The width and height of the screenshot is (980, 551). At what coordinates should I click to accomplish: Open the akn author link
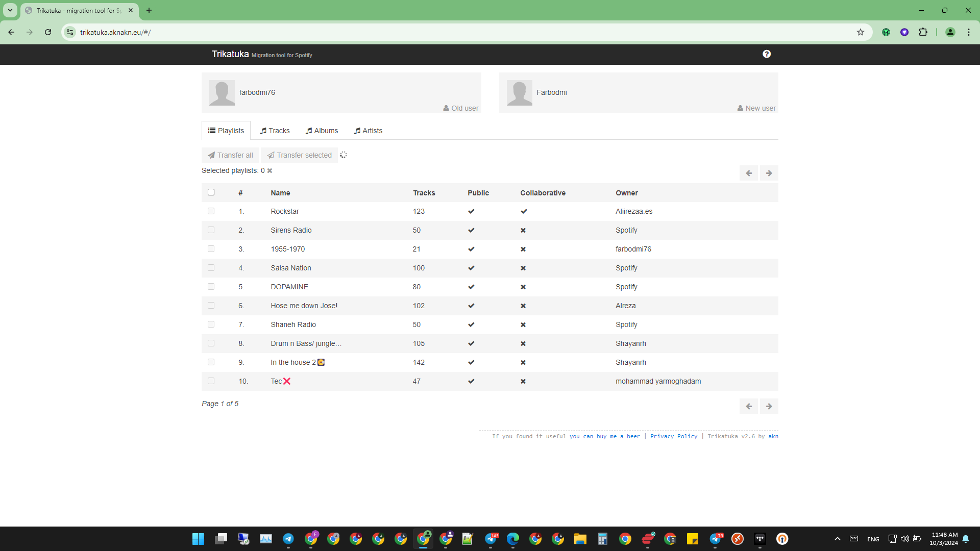click(773, 437)
